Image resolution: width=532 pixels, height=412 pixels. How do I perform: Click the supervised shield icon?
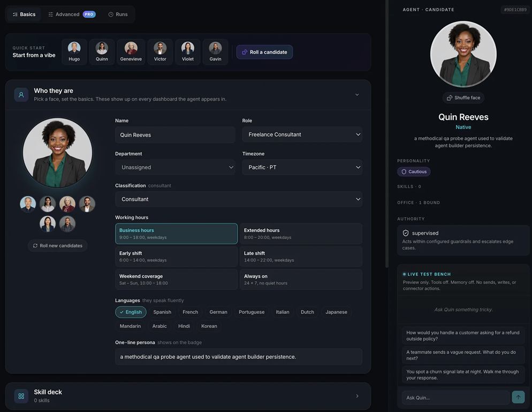[406, 233]
